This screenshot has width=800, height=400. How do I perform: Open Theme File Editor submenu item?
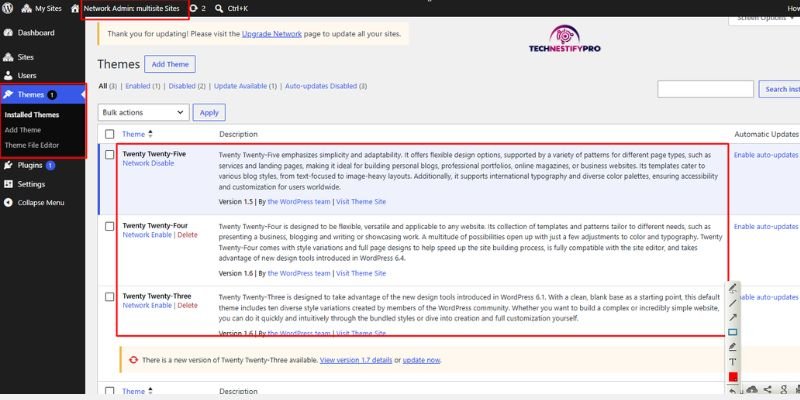(32, 145)
